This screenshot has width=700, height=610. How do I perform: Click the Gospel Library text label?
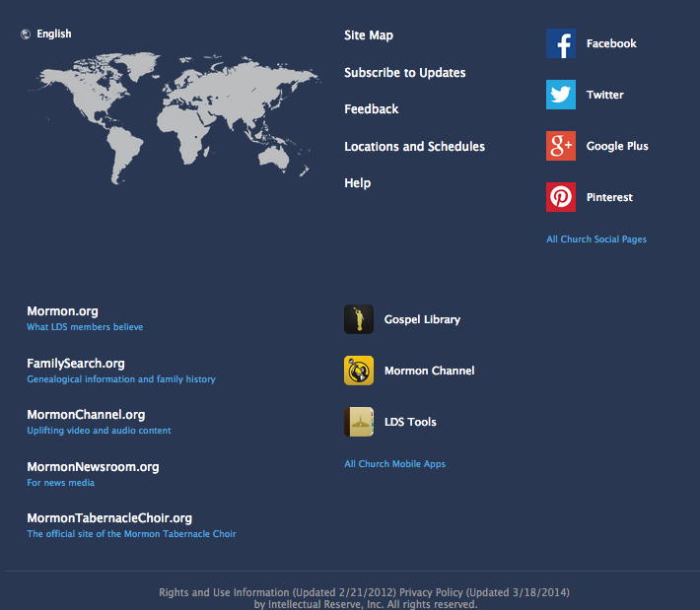click(422, 319)
